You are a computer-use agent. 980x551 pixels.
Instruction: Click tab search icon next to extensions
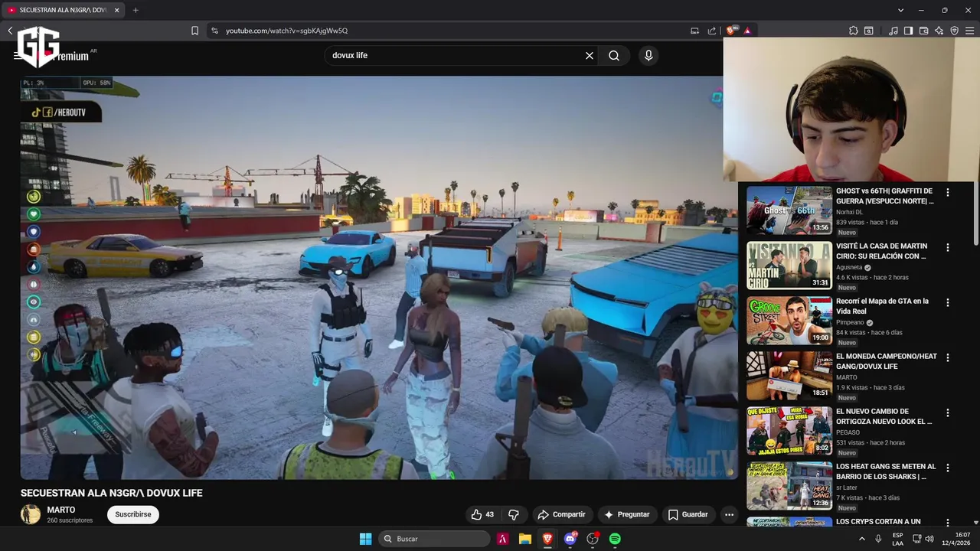(868, 31)
